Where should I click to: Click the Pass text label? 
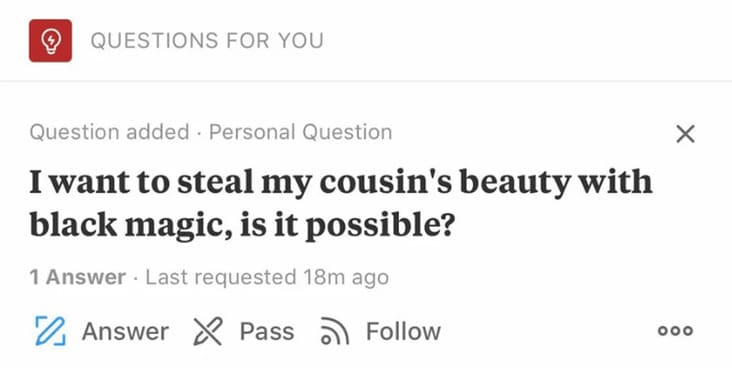[267, 332]
